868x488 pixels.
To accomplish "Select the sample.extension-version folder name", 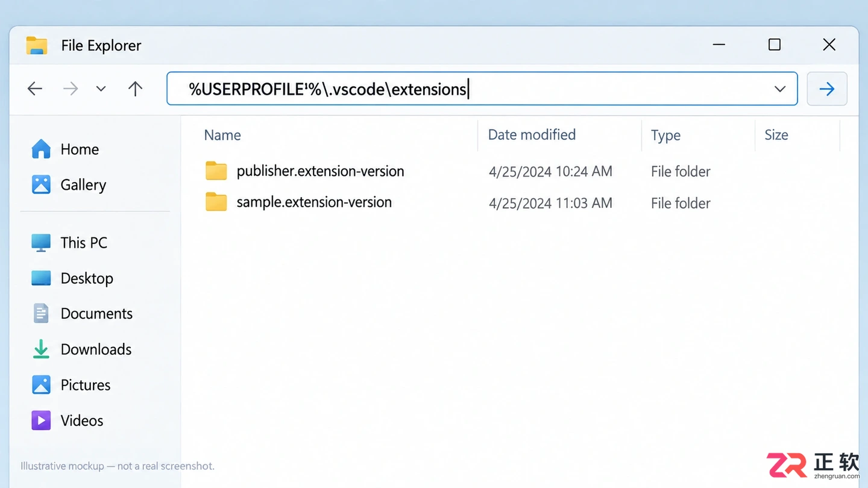I will click(x=314, y=202).
